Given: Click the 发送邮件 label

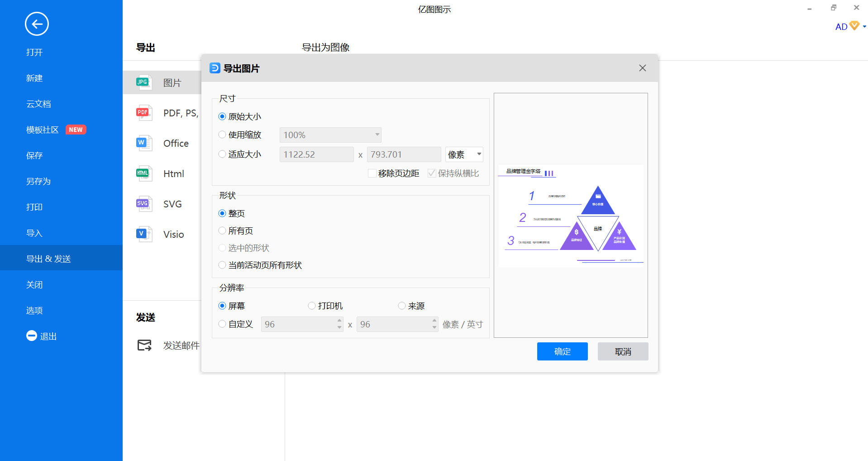Looking at the screenshot, I should (181, 346).
